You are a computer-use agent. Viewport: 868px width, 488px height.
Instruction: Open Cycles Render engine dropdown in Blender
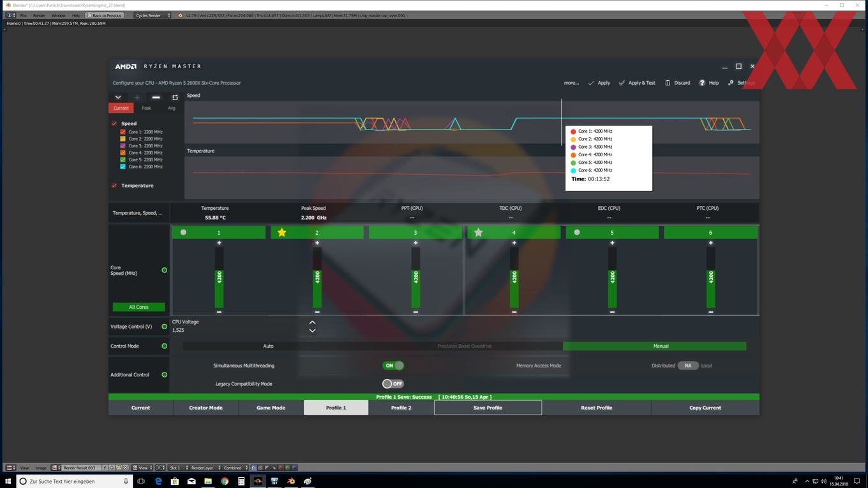tap(153, 15)
